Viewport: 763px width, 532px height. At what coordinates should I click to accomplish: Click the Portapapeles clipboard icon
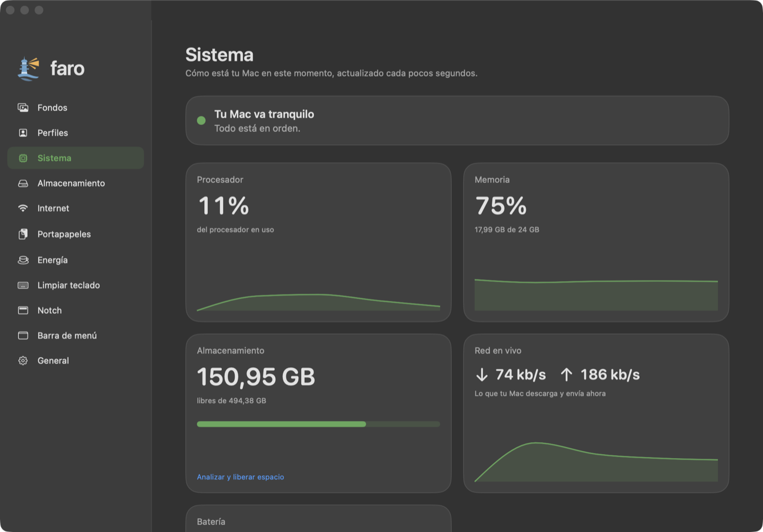(23, 234)
